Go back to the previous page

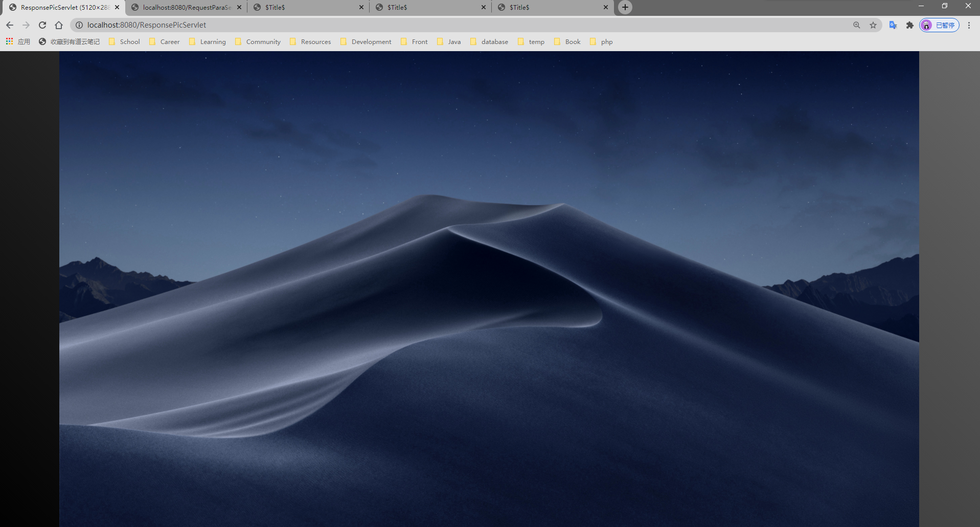10,25
